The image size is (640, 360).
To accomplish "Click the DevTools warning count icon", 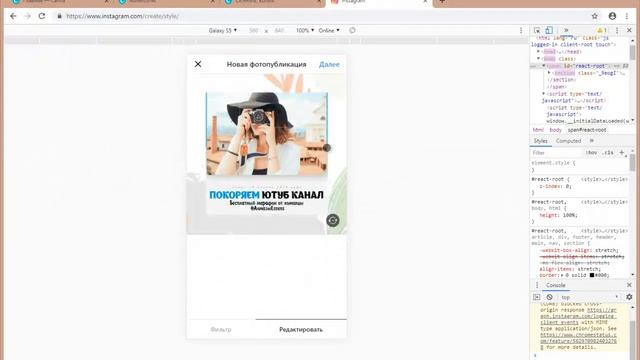I will 602,31.
